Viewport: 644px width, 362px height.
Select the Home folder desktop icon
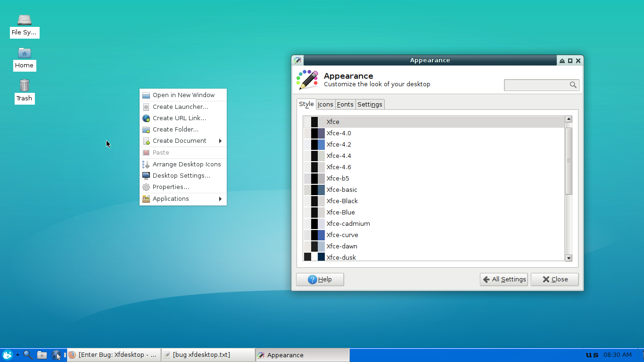pos(25,53)
